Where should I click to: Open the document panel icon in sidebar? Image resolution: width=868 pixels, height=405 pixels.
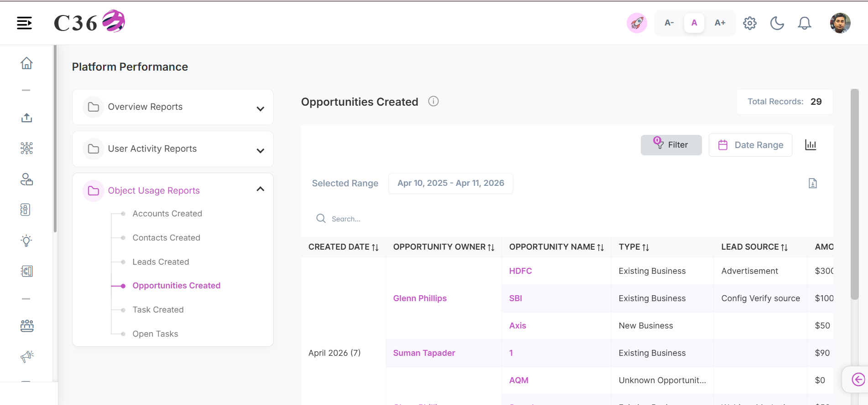[26, 271]
